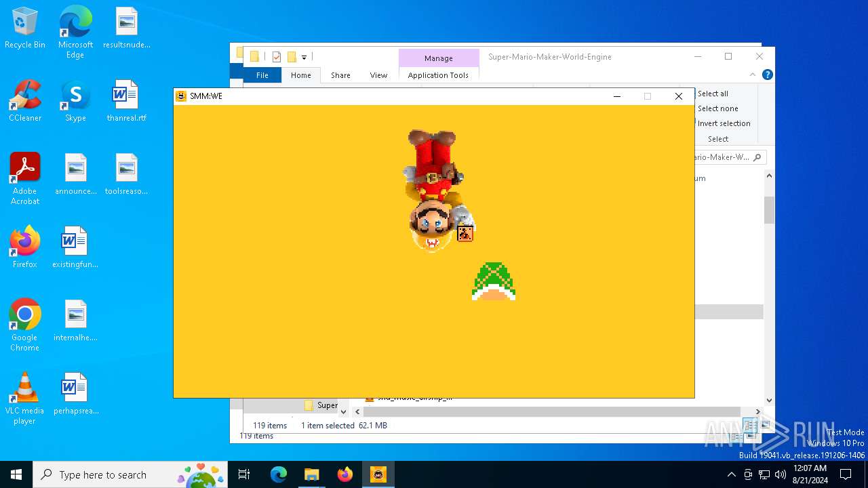The width and height of the screenshot is (868, 488).
Task: Select the Super folder in navigation pane
Action: coord(320,405)
